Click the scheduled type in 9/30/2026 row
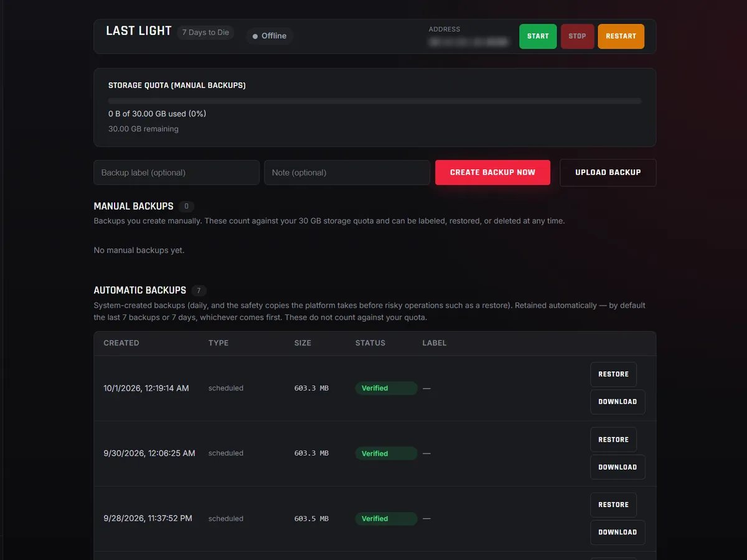Screen dimensions: 747x560 pos(226,454)
